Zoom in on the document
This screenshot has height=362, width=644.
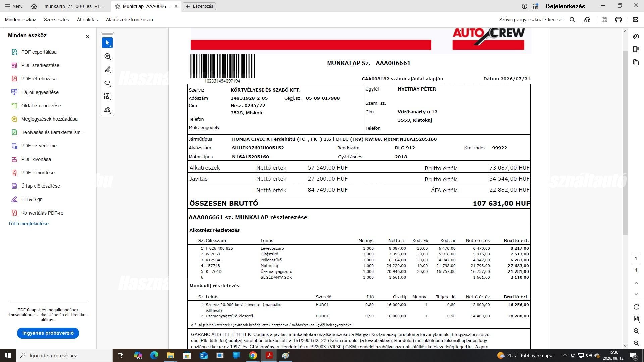coord(636,331)
